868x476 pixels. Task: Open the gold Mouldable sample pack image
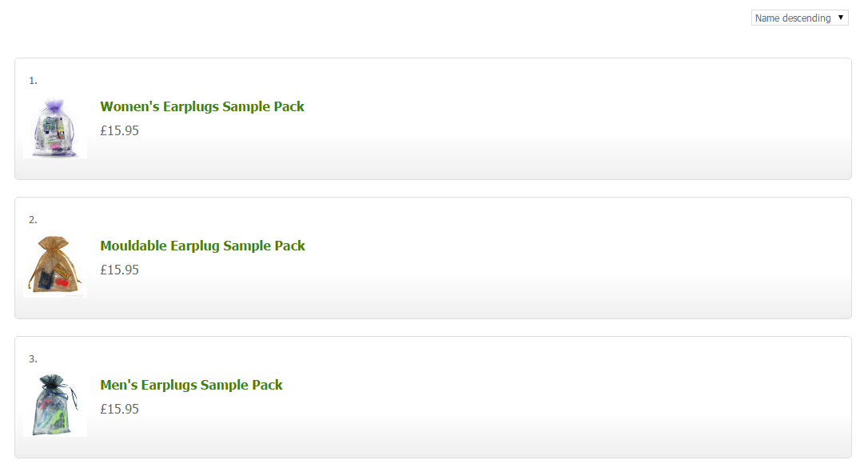55,266
